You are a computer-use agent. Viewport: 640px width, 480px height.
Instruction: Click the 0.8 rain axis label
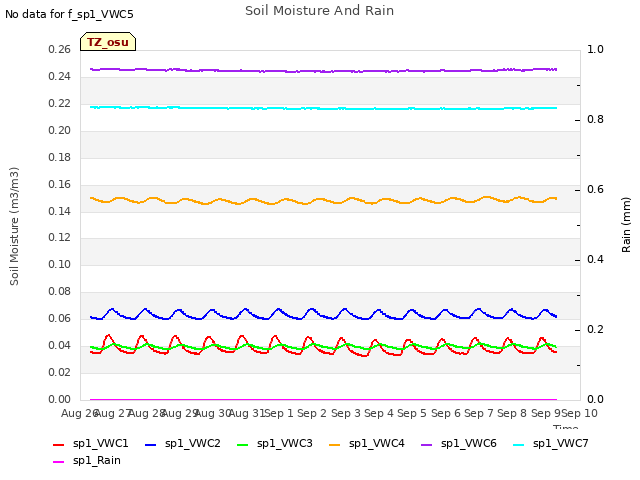pos(595,120)
